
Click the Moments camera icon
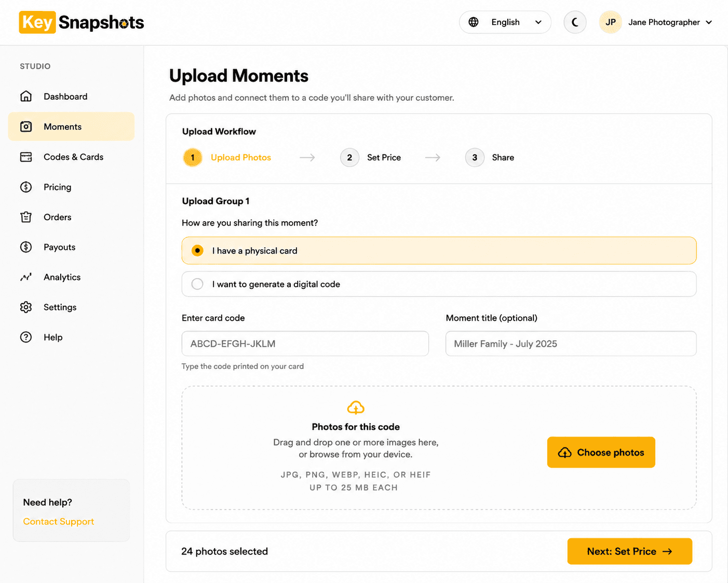point(26,126)
